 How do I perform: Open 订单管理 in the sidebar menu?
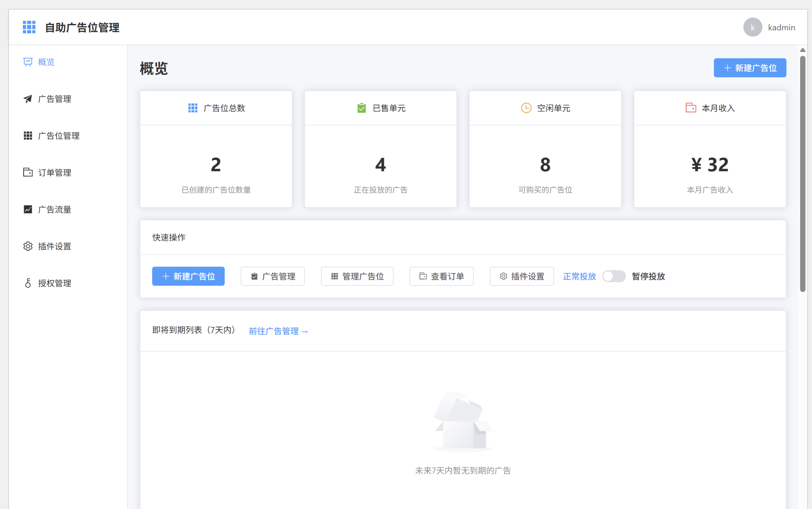pyautogui.click(x=68, y=172)
